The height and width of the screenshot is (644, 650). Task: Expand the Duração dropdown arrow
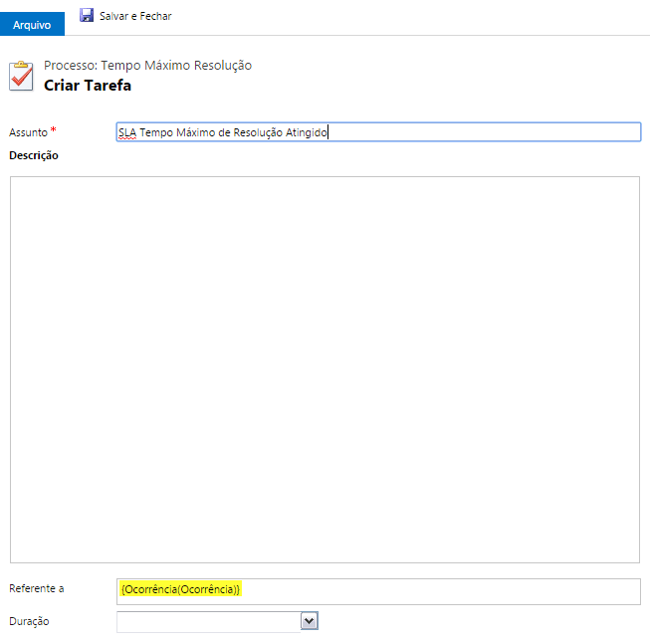(x=309, y=621)
